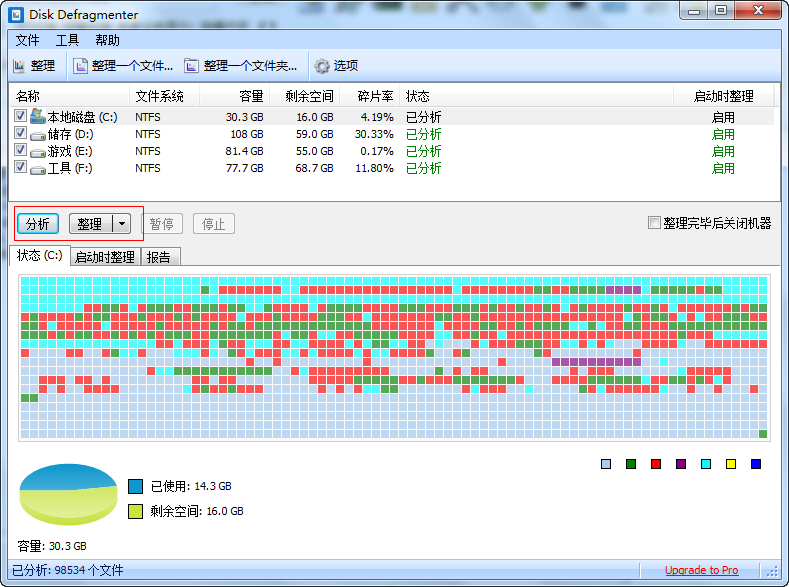Sort by the 状态 column header
The width and height of the screenshot is (789, 587).
536,96
